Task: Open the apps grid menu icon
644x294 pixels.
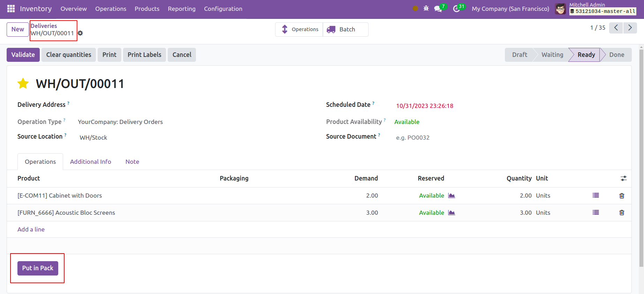Action: coord(11,9)
